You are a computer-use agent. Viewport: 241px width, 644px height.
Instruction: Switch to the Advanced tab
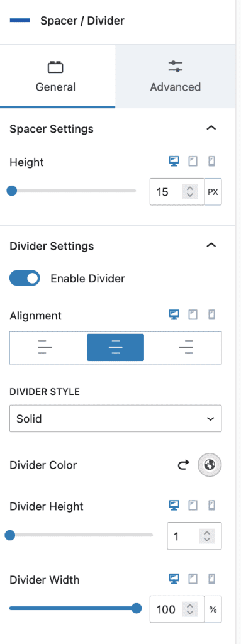(176, 76)
